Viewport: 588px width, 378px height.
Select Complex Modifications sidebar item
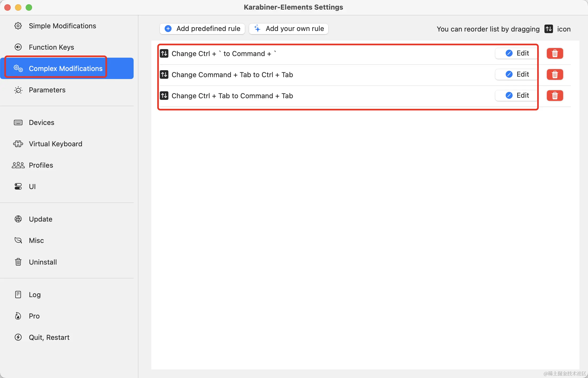(67, 68)
